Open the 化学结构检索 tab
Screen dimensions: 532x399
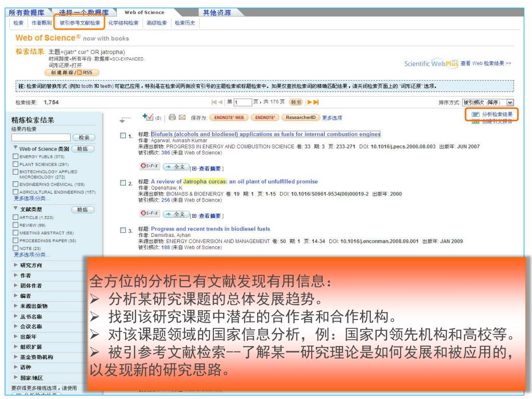click(x=124, y=23)
